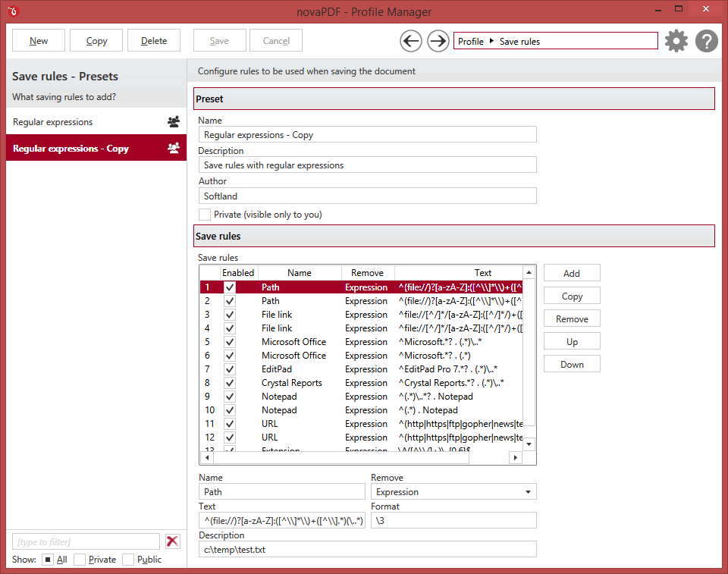Toggle Private (visible only to you) checkbox
This screenshot has height=574, width=728.
[204, 215]
